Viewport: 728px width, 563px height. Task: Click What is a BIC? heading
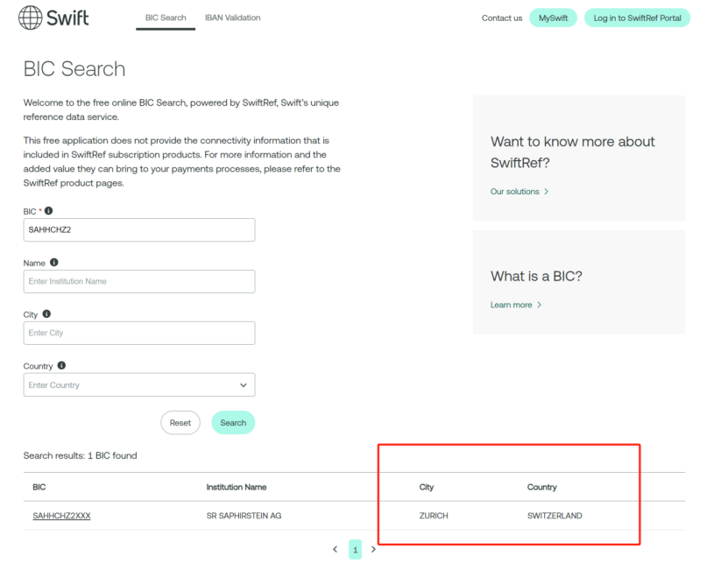(536, 276)
